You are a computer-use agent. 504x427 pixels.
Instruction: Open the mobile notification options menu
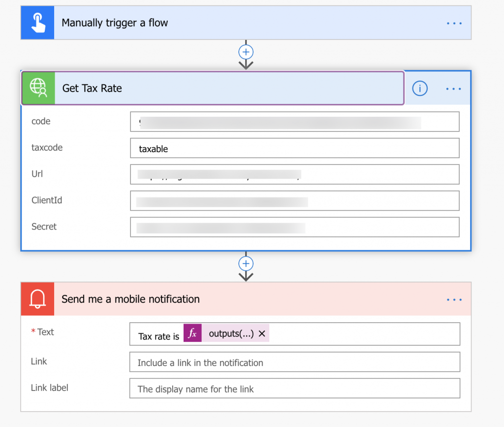tap(453, 298)
